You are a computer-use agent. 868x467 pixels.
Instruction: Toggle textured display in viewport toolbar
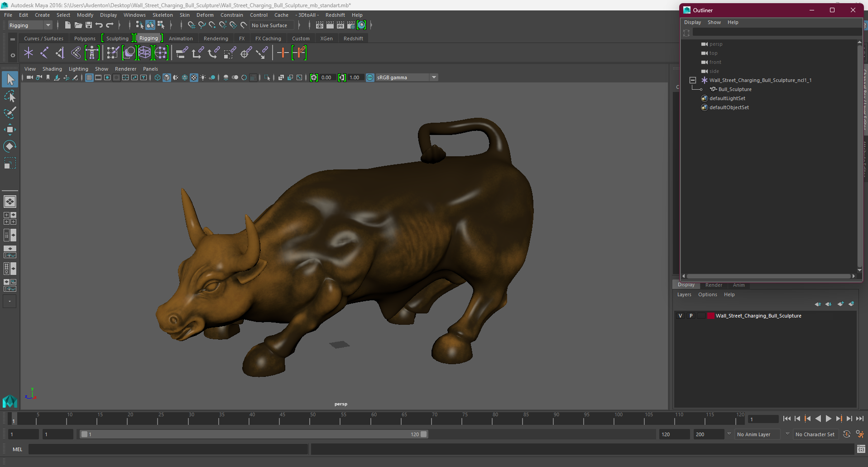(194, 77)
